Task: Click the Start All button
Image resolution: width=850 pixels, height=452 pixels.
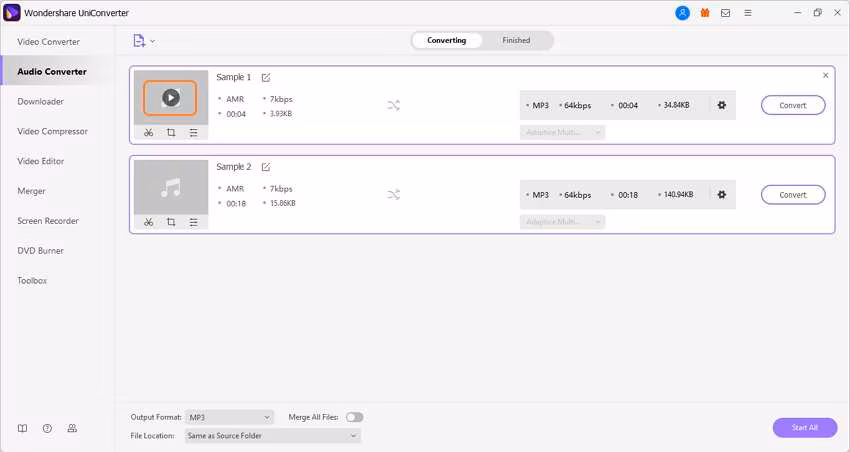Action: (x=805, y=428)
